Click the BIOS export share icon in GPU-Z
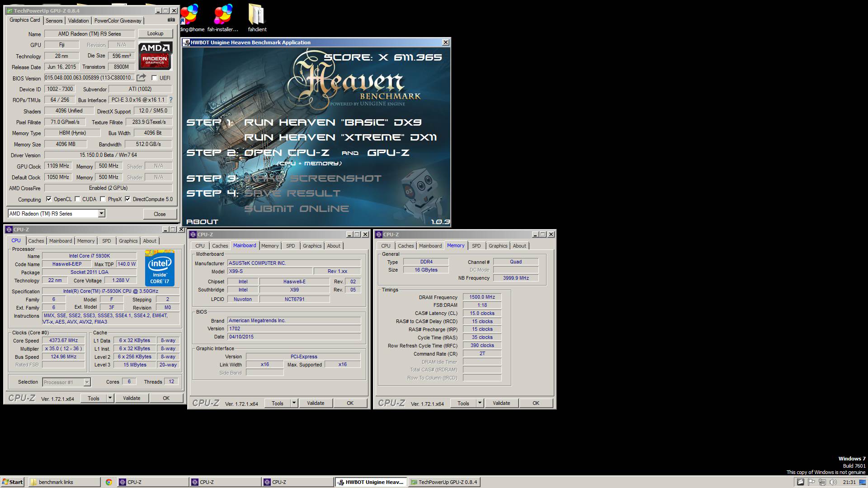This screenshot has height=488, width=868. click(141, 78)
